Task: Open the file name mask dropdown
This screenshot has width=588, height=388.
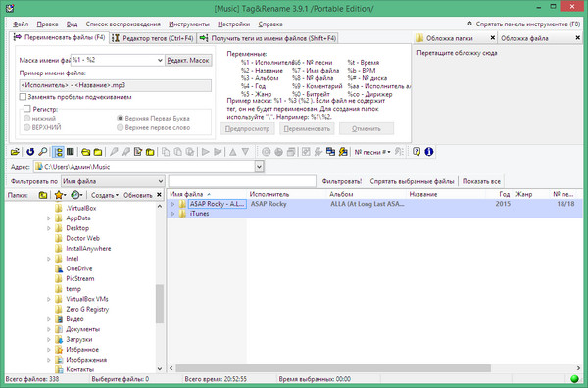Action: point(160,60)
